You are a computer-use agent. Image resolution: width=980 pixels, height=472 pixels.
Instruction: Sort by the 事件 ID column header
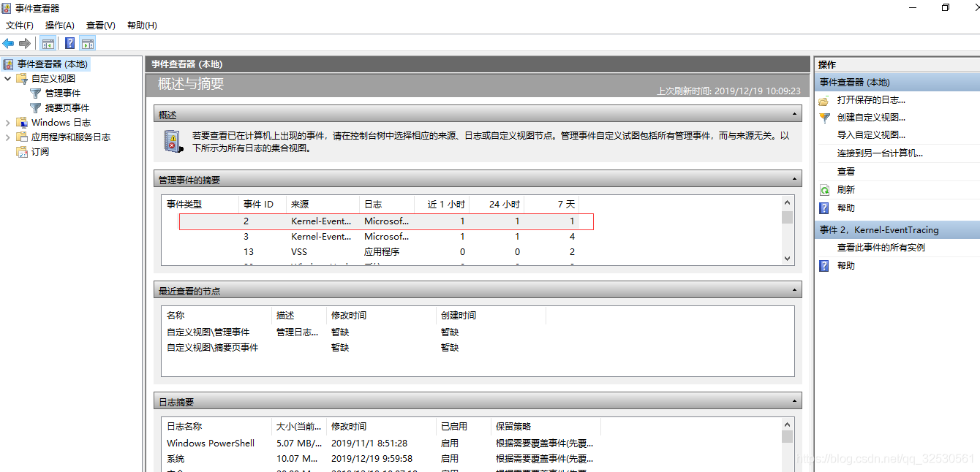(x=262, y=204)
